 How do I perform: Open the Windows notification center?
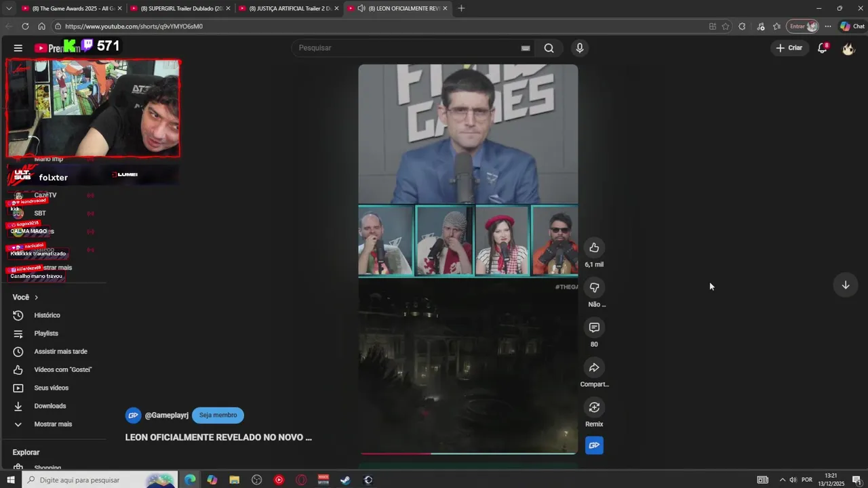(x=856, y=480)
